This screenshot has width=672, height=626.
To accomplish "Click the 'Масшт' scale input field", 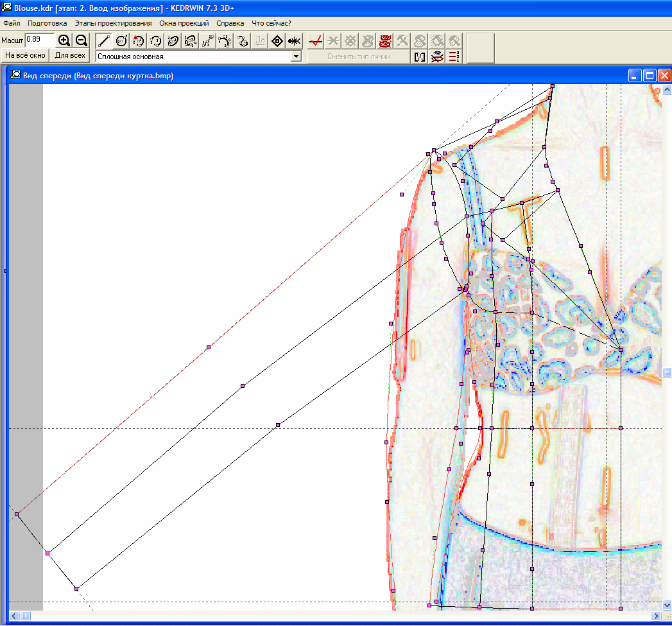I will click(39, 40).
